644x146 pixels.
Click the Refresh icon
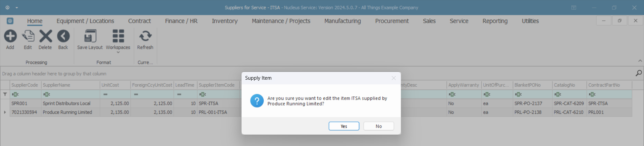click(145, 36)
